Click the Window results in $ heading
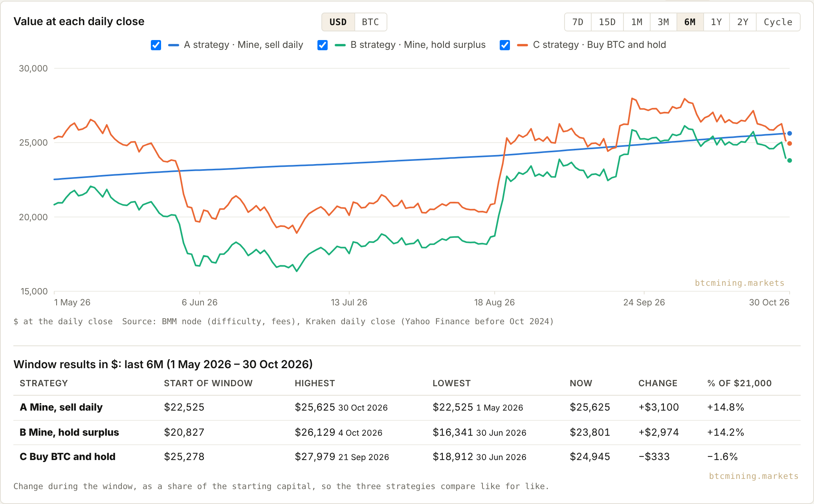The height and width of the screenshot is (504, 814). pyautogui.click(x=163, y=364)
